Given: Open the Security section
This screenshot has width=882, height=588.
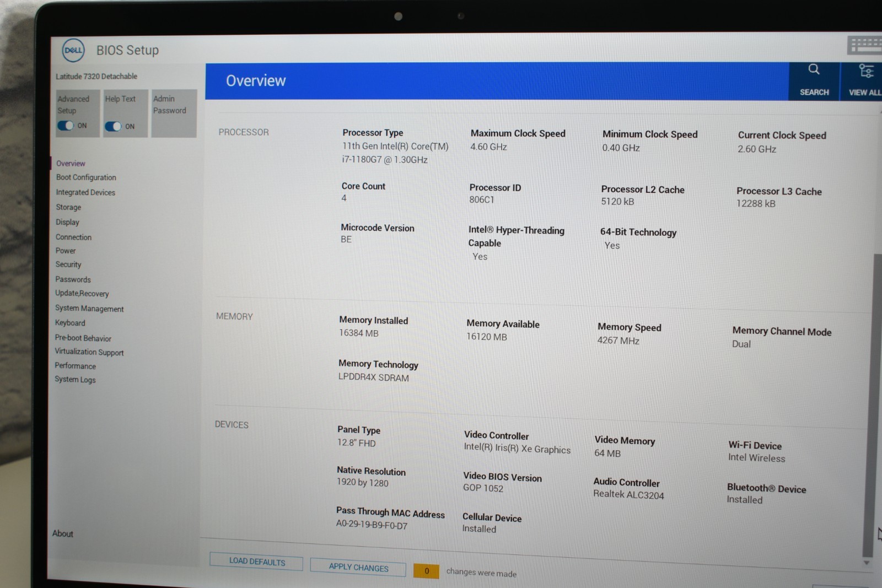Looking at the screenshot, I should pos(68,265).
